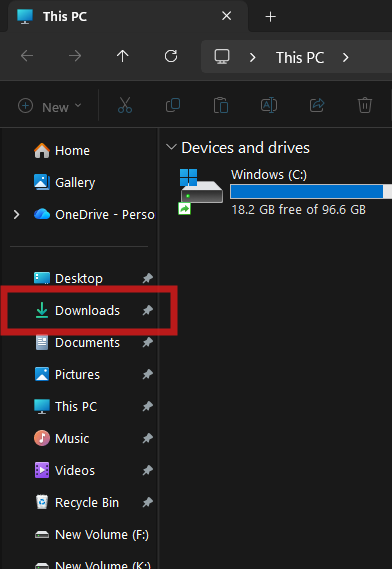Go up one folder level
This screenshot has width=392, height=569.
click(123, 56)
